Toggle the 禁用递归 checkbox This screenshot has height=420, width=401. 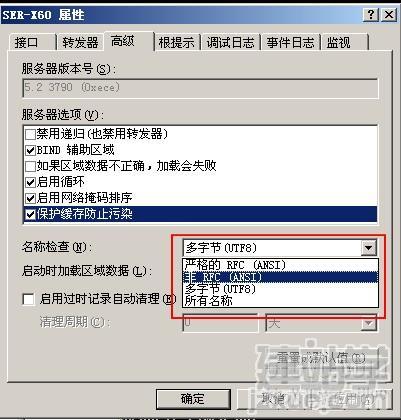[x=31, y=134]
